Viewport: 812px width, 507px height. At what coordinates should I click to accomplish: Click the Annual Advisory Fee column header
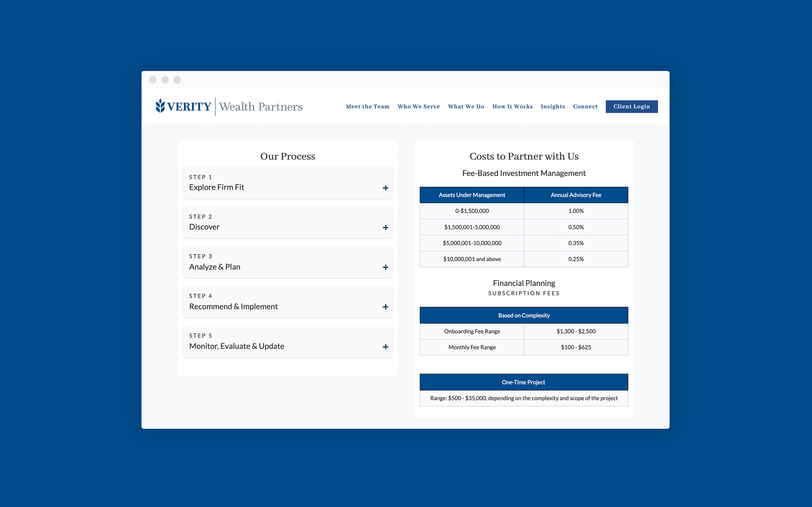(575, 195)
